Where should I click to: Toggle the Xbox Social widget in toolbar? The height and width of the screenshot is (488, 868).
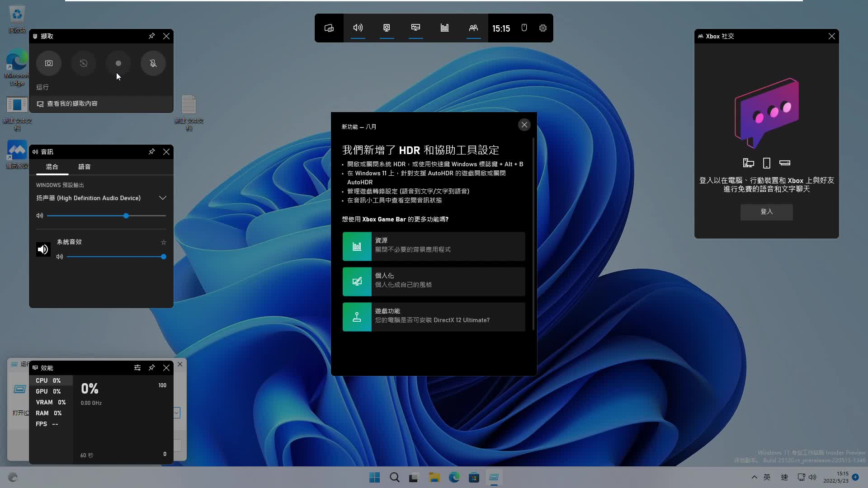[x=473, y=28]
